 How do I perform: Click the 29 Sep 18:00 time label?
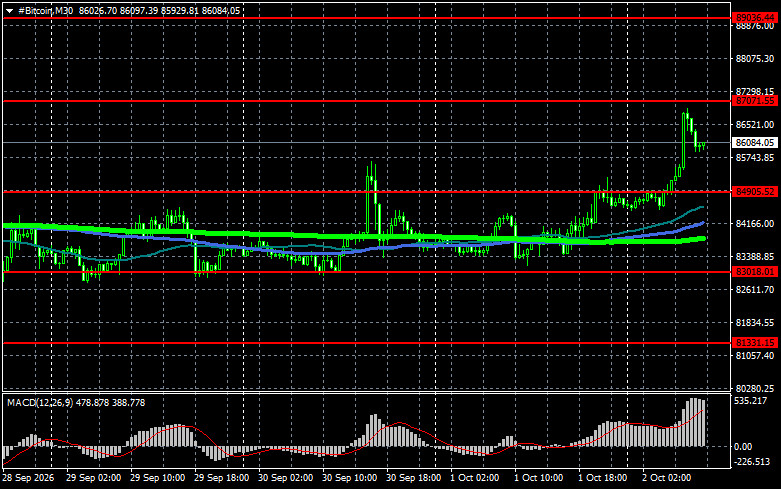click(x=222, y=478)
